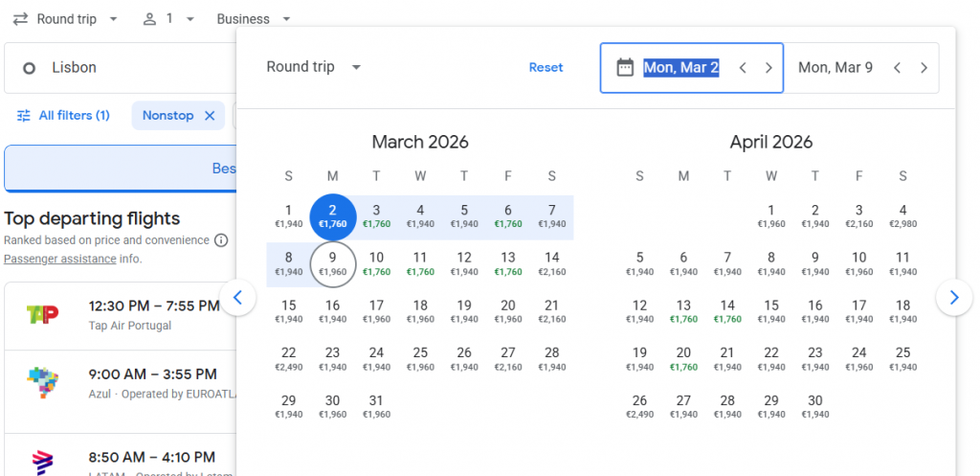Click the Azul airline logo
The width and height of the screenshot is (980, 476).
point(42,383)
